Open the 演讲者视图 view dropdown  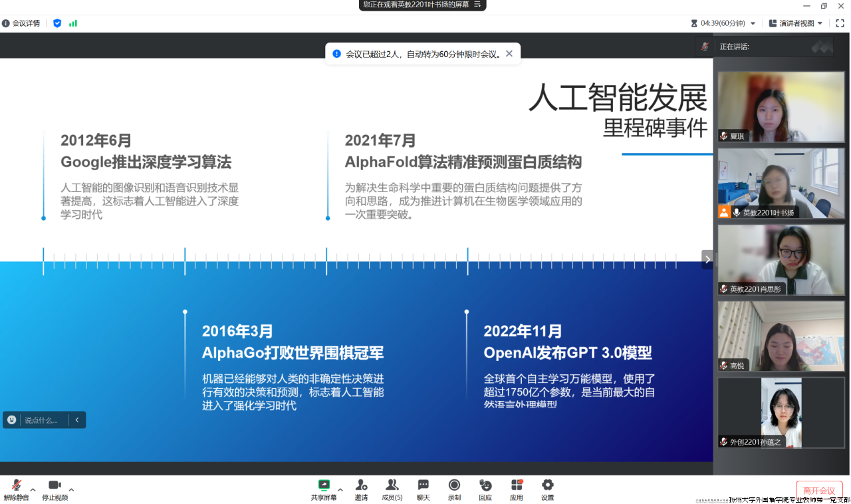point(796,23)
